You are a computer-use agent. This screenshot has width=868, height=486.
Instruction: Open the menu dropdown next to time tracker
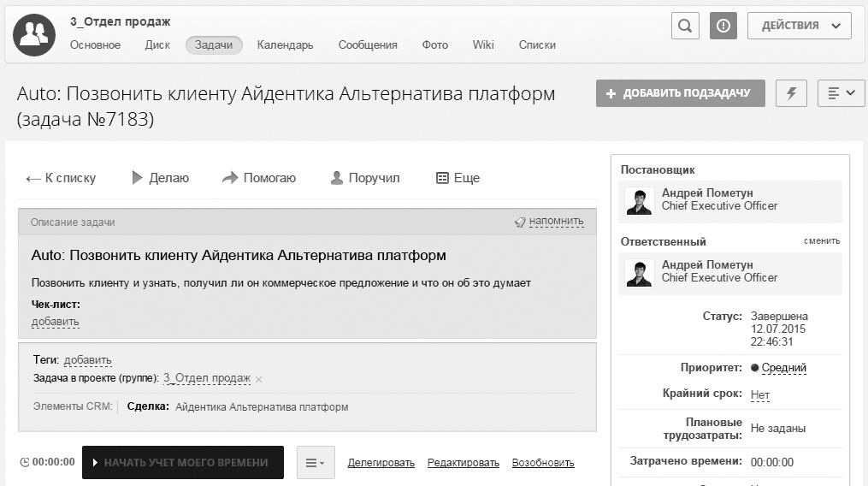(x=316, y=463)
